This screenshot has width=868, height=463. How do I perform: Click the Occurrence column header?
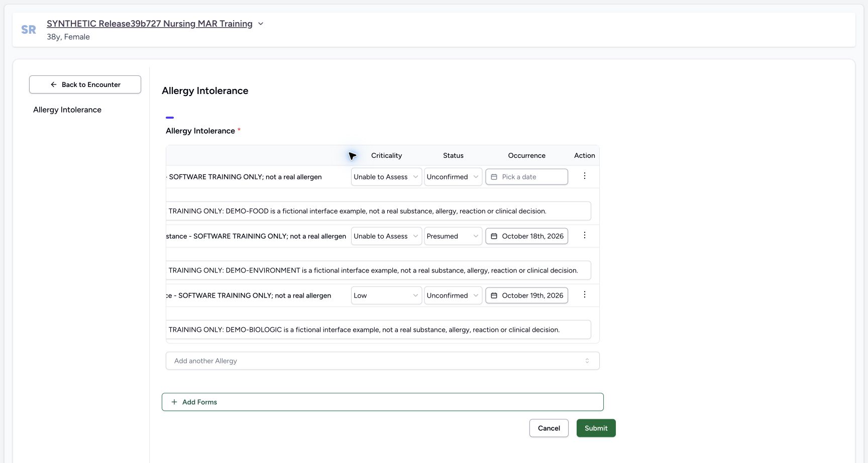point(526,155)
